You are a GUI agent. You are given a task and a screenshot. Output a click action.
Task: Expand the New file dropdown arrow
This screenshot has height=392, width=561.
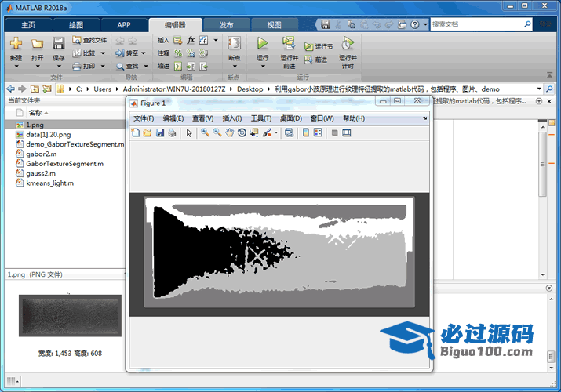tap(16, 67)
